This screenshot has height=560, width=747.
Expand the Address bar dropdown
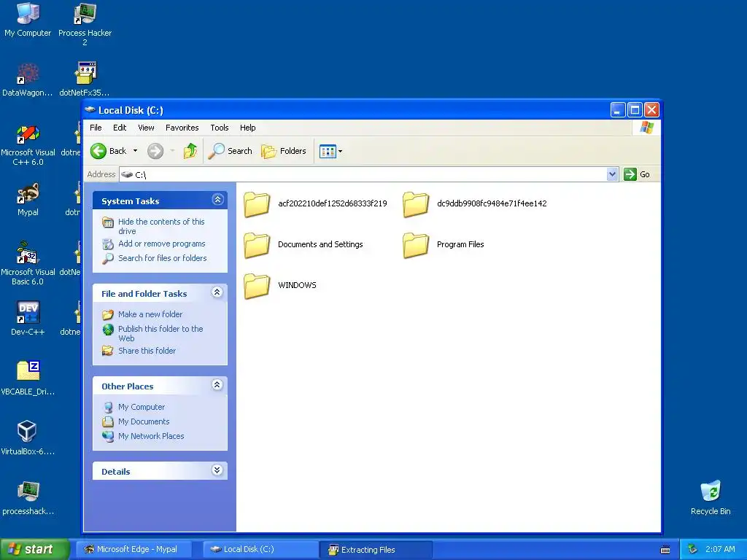[x=612, y=174]
